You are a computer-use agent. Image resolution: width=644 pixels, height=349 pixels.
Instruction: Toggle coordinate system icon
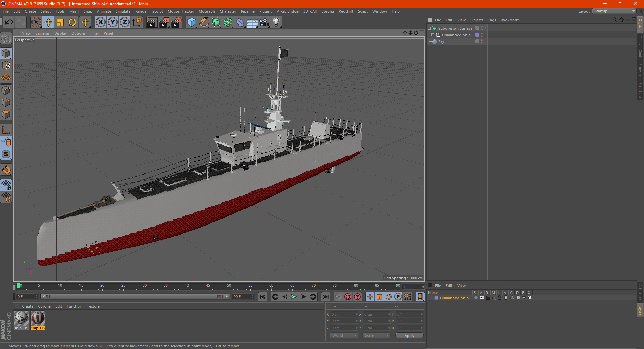pyautogui.click(x=137, y=22)
